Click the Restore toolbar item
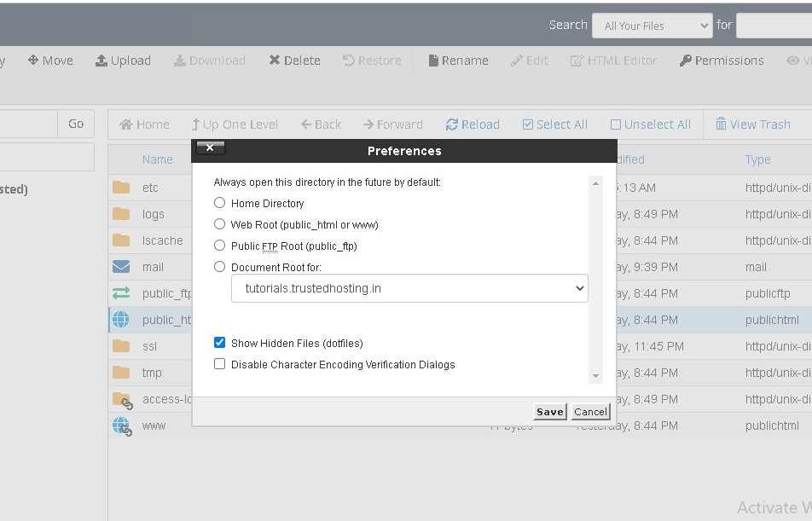 click(372, 61)
